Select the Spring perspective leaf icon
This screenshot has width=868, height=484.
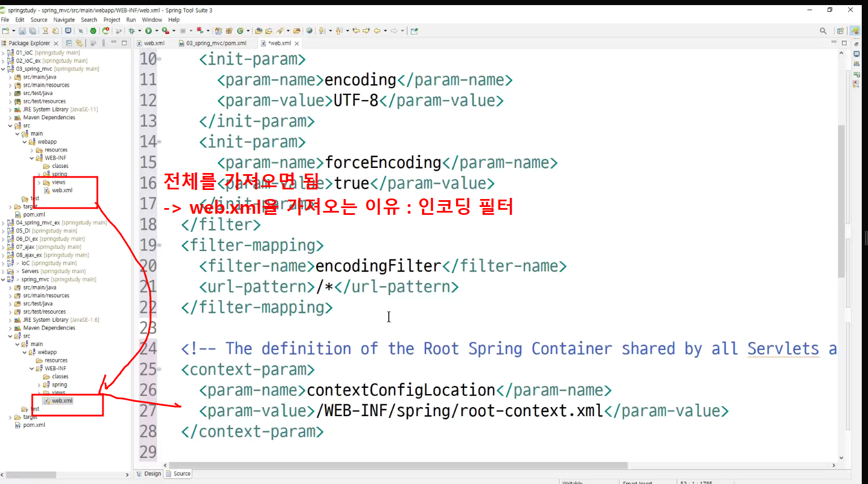(x=854, y=31)
